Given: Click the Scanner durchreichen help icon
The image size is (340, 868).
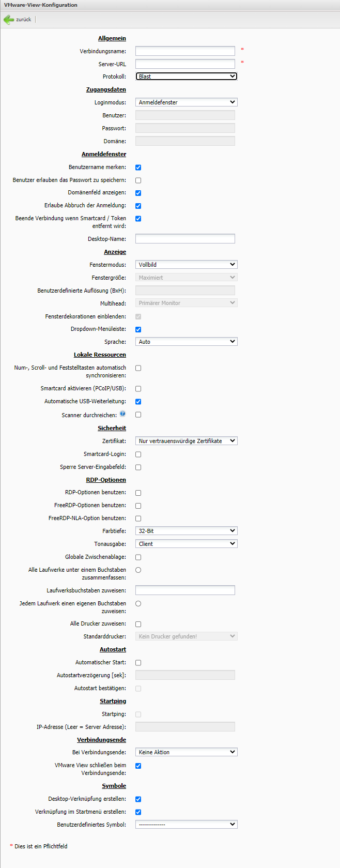Looking at the screenshot, I should coord(122,414).
